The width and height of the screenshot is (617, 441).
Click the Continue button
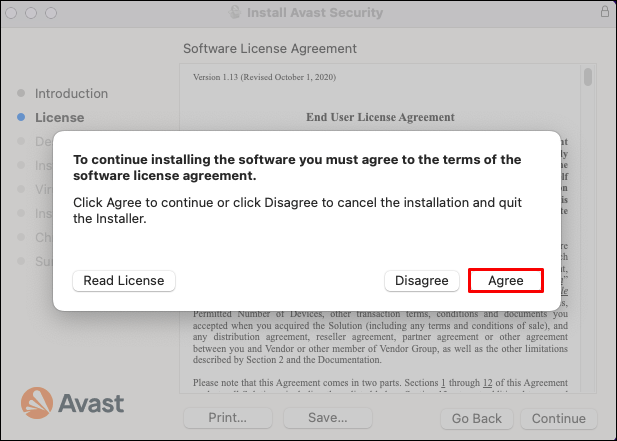tap(558, 419)
